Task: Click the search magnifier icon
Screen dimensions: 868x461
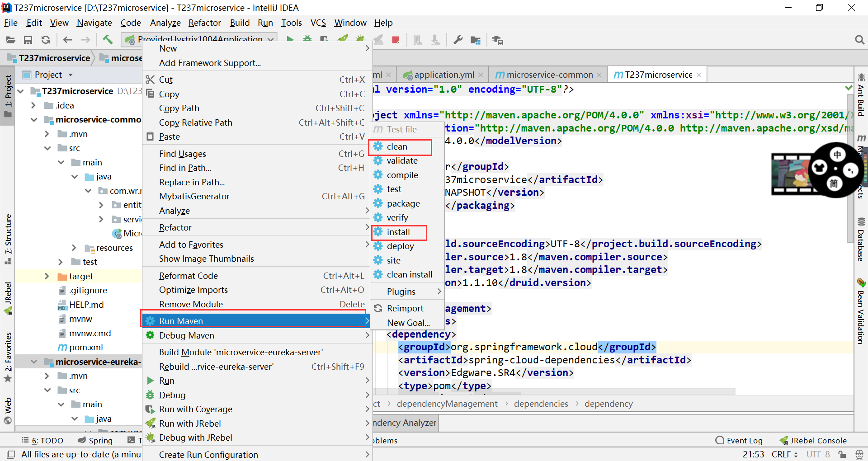Action: pyautogui.click(x=859, y=40)
